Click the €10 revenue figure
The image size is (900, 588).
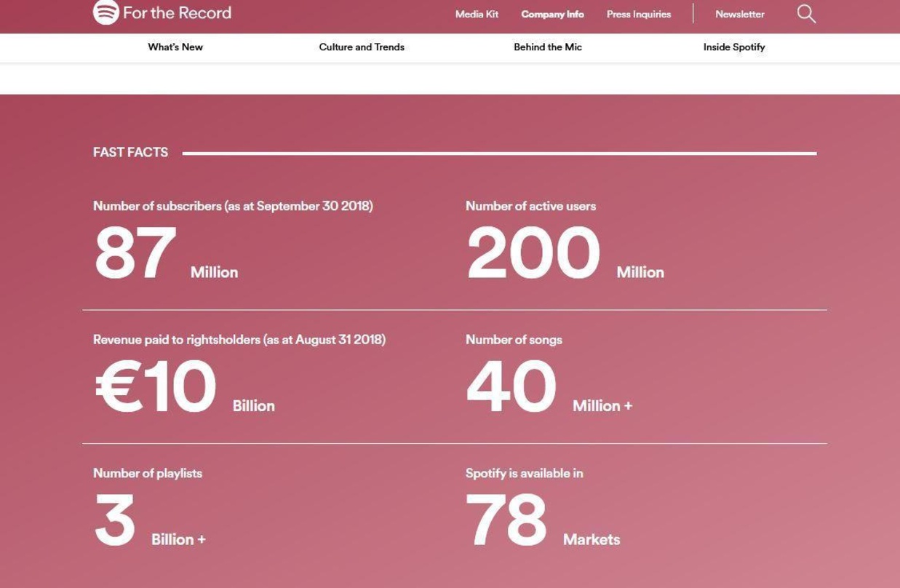[x=156, y=386]
